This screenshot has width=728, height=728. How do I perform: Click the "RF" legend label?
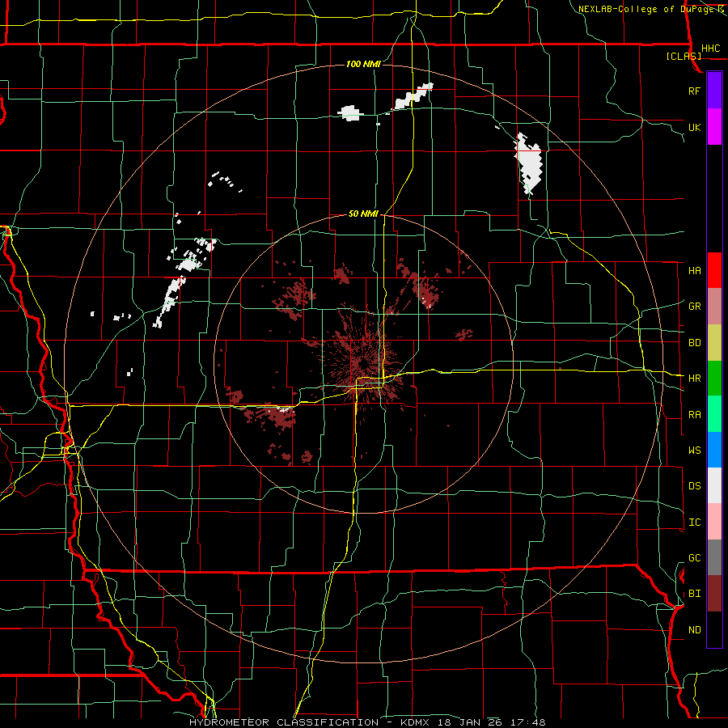(694, 91)
